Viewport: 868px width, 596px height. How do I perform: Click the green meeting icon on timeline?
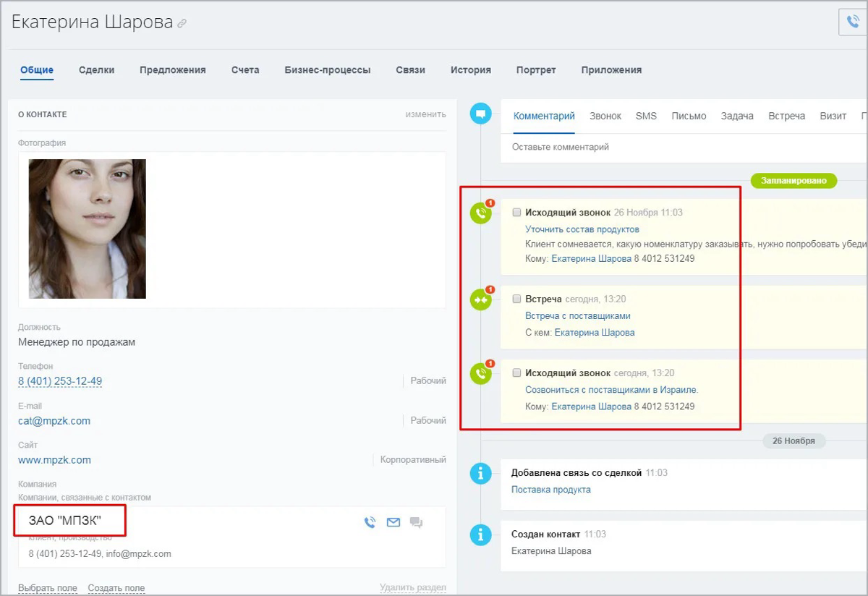point(480,299)
